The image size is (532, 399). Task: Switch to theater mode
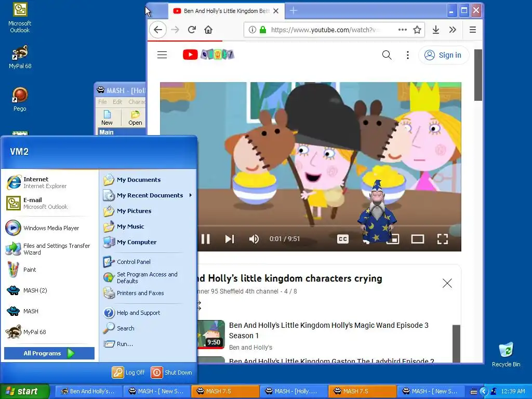pyautogui.click(x=417, y=239)
